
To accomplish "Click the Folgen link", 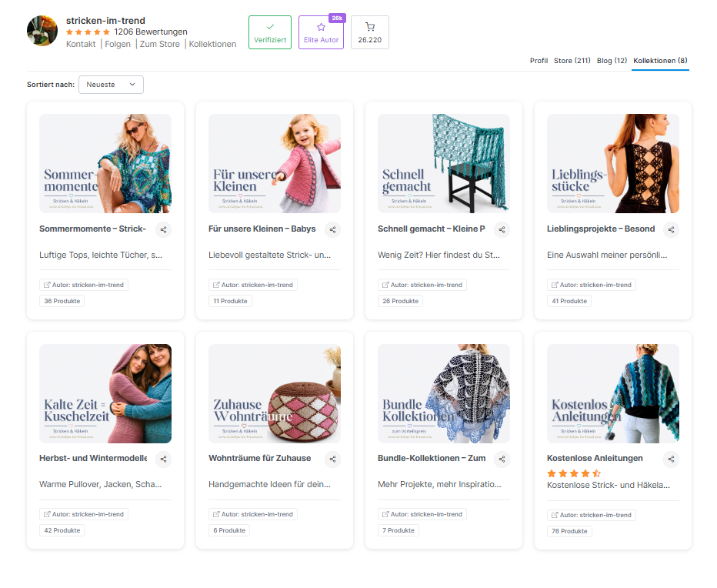I will 118,44.
